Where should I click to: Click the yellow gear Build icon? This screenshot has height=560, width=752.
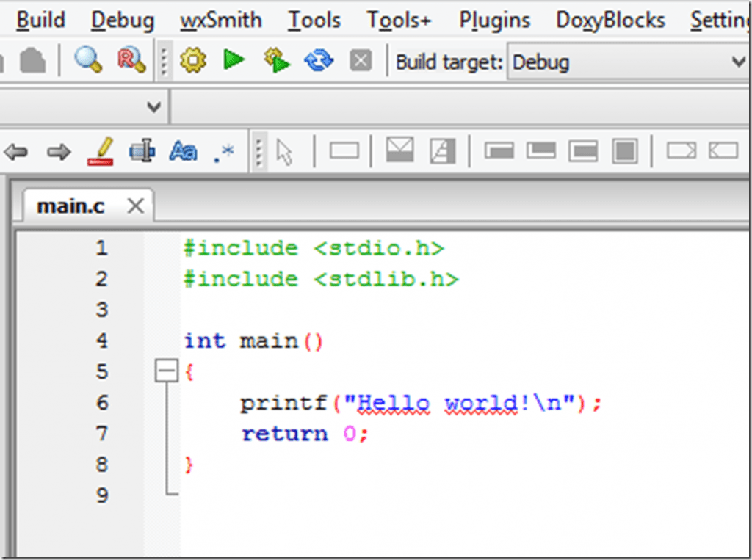coord(193,61)
